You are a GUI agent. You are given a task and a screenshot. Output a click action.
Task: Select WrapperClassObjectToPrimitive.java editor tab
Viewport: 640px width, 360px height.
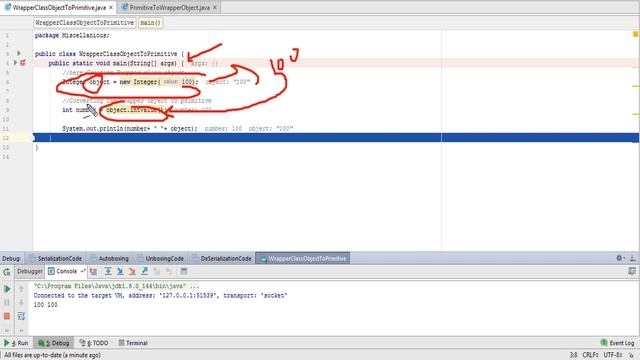tap(59, 7)
